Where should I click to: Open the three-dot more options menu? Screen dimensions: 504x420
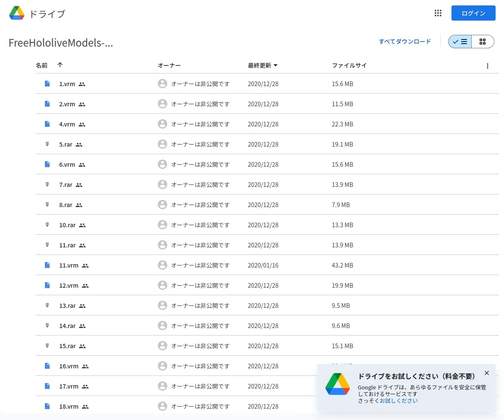pos(488,66)
